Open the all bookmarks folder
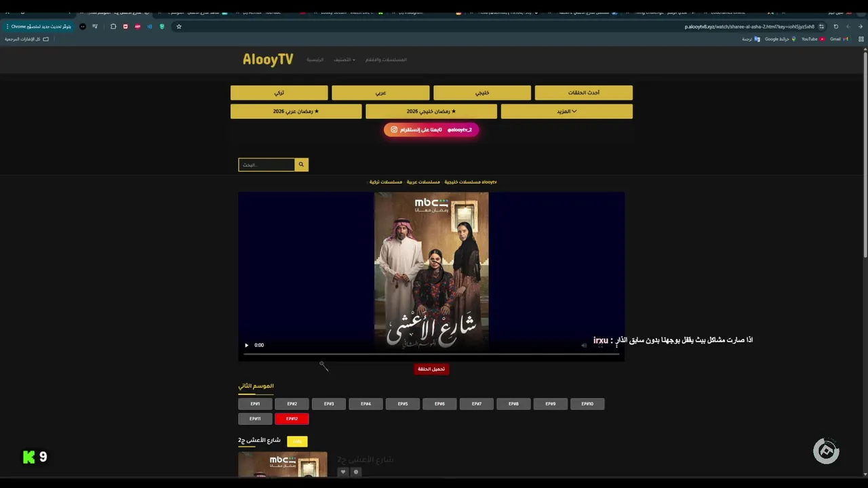 click(27, 39)
